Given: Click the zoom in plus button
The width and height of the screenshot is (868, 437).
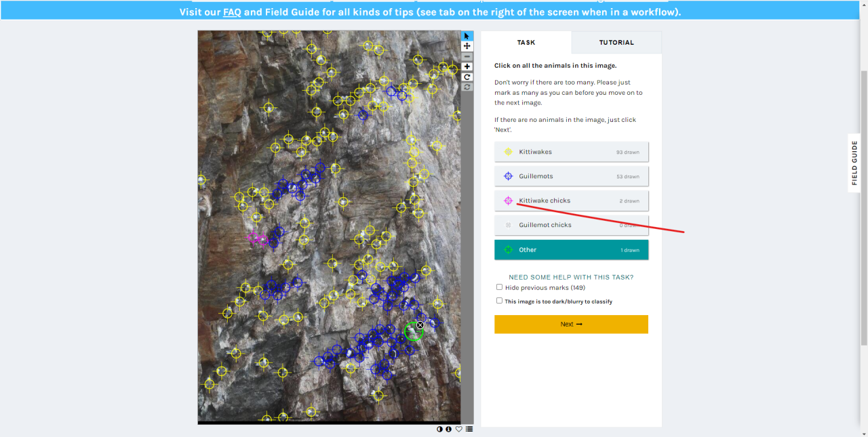Looking at the screenshot, I should pyautogui.click(x=467, y=66).
